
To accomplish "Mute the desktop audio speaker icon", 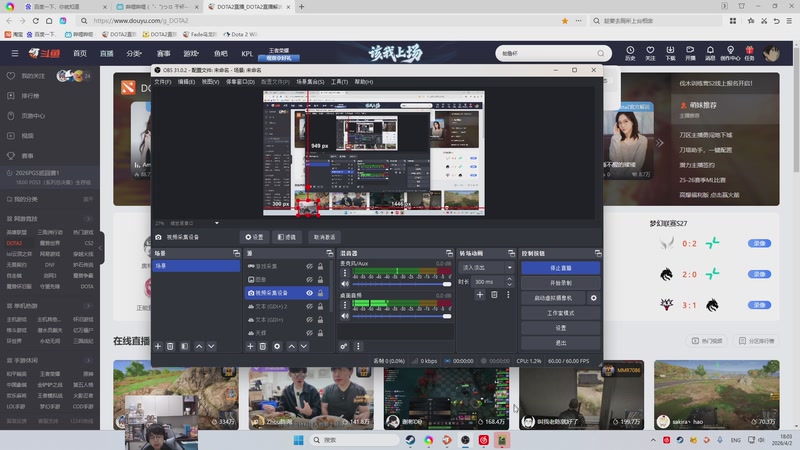I will (345, 316).
